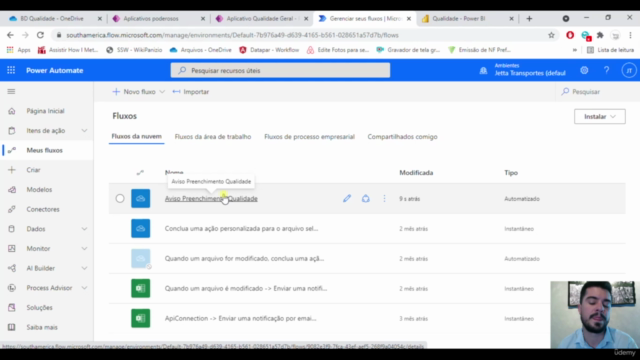Click the flow type column header icon

point(140,173)
